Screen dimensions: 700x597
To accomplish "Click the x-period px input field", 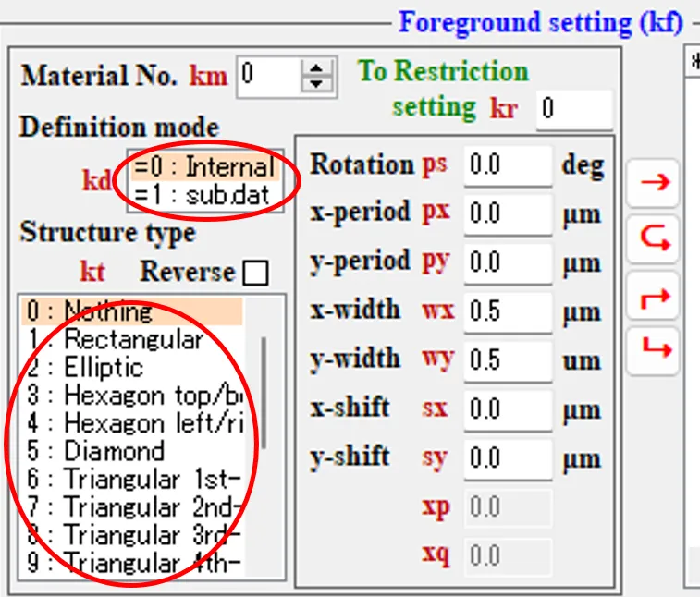I will coord(508,214).
